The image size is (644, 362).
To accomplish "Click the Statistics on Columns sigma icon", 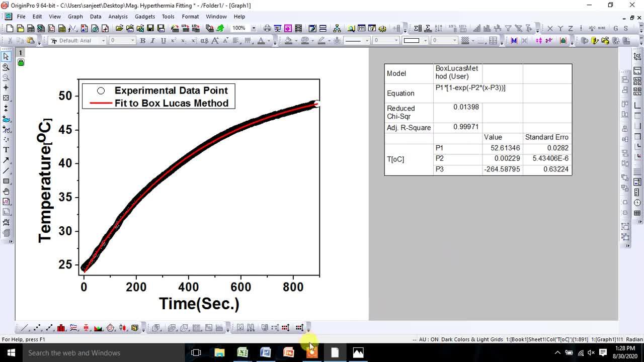I will (417, 28).
